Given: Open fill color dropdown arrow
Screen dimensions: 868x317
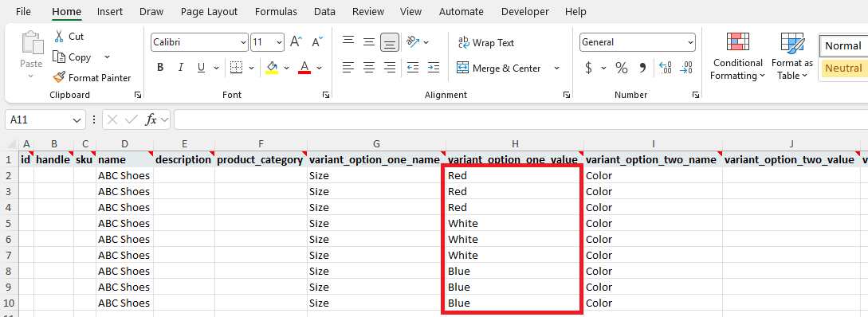Looking at the screenshot, I should (286, 68).
